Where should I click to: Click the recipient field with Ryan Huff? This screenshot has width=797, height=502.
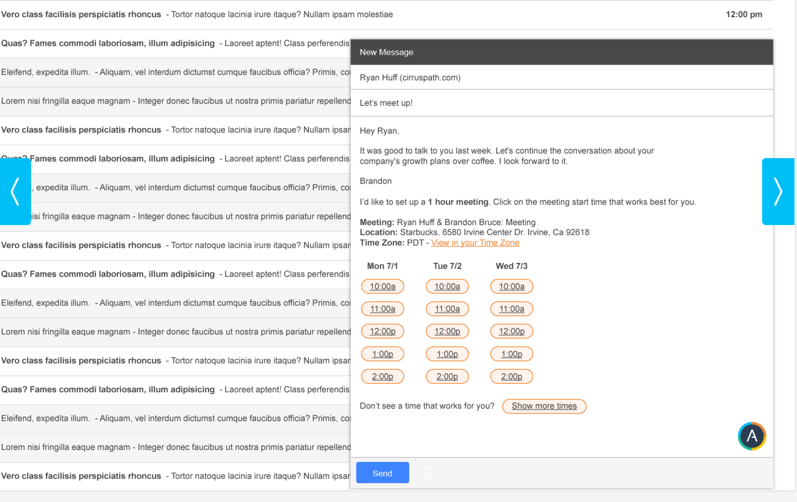(561, 77)
